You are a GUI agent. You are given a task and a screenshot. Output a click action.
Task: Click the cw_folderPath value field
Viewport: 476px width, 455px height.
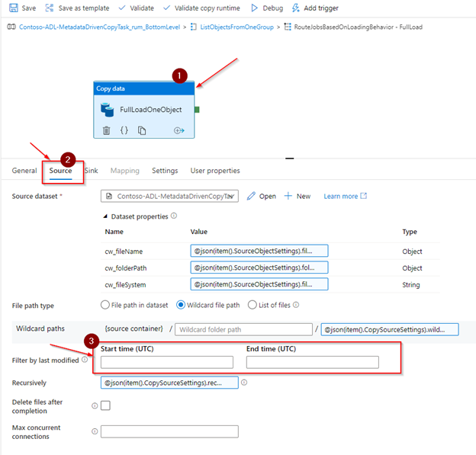click(x=259, y=268)
